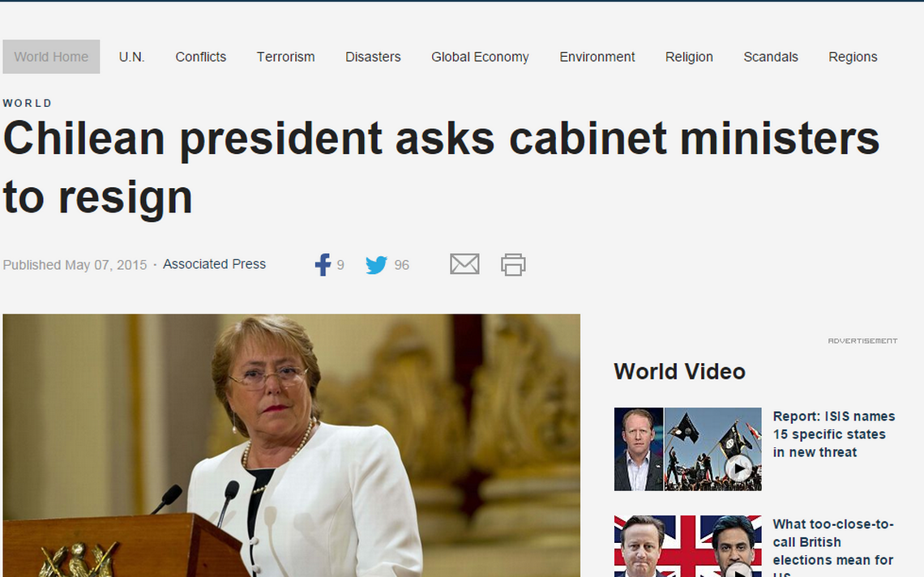Play the ISIS threat video

click(x=738, y=469)
